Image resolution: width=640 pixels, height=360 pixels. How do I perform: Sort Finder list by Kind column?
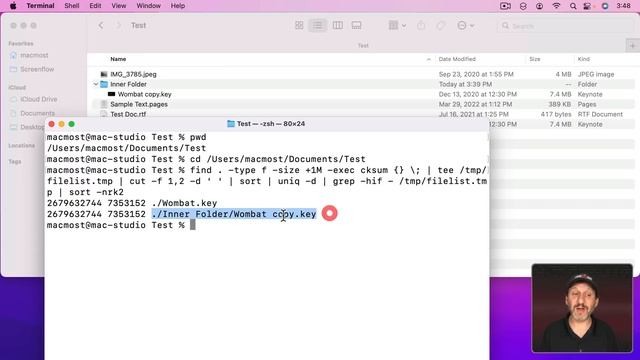pyautogui.click(x=583, y=59)
